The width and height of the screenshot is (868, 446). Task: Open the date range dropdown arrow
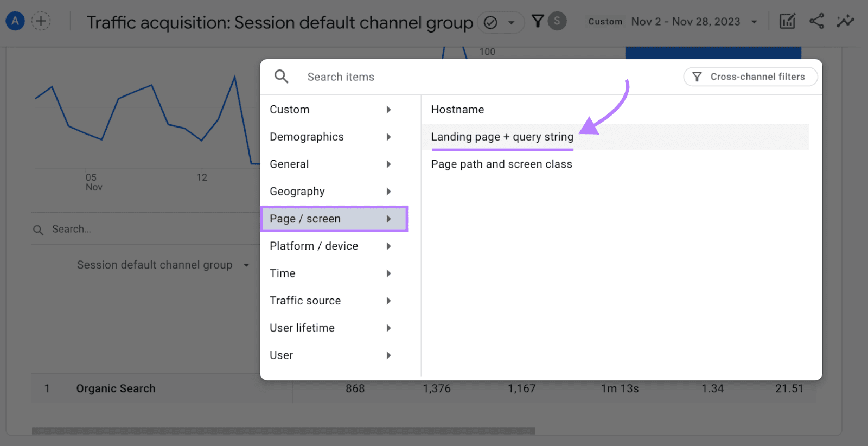tap(754, 22)
